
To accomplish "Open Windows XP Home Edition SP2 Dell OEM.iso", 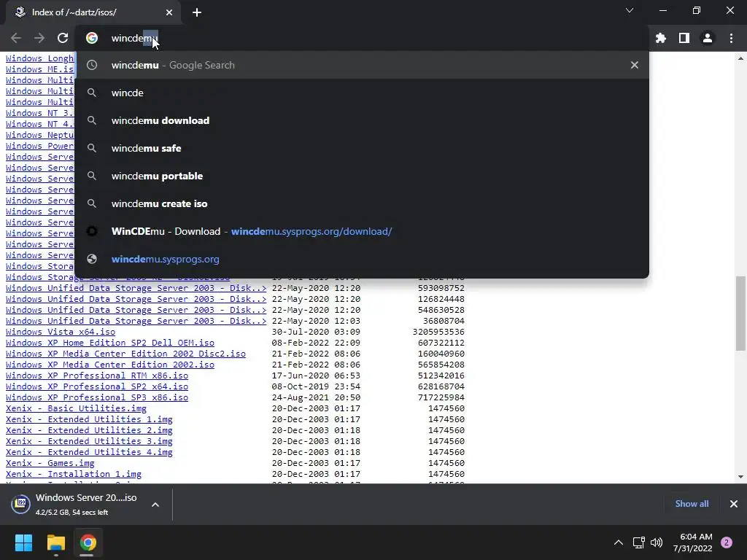I will [110, 343].
